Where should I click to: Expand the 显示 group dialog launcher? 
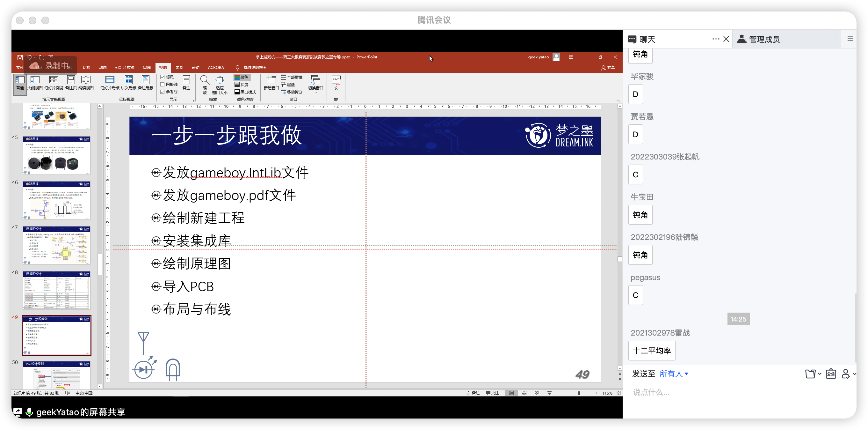tap(193, 100)
